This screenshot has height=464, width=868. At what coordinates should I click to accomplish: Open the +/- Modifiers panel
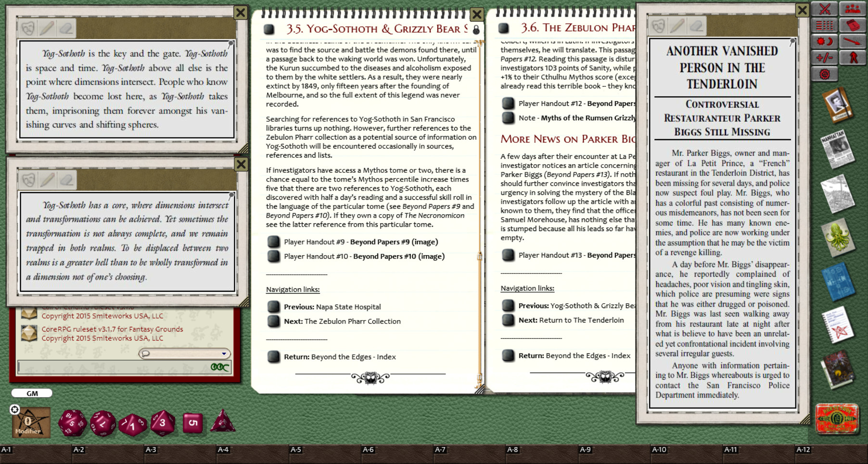(825, 58)
